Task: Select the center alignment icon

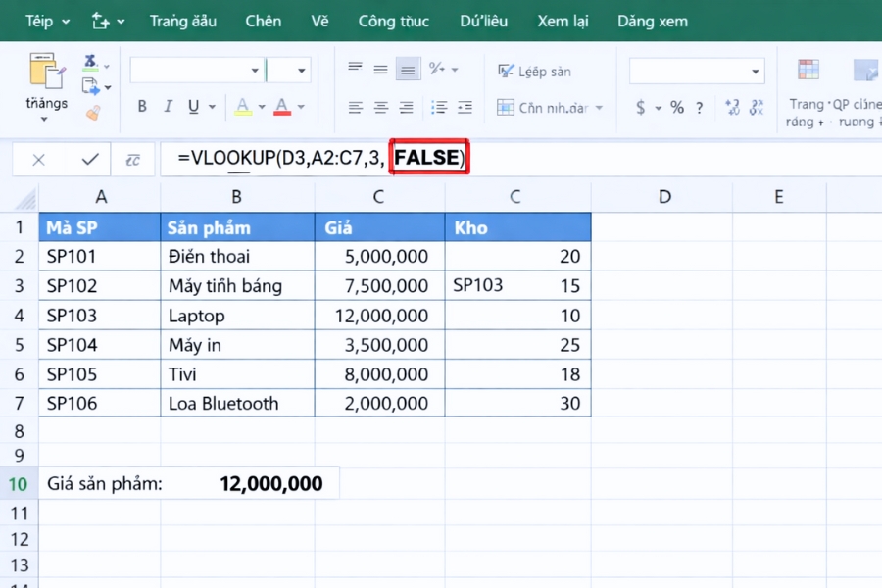Action: click(x=380, y=108)
